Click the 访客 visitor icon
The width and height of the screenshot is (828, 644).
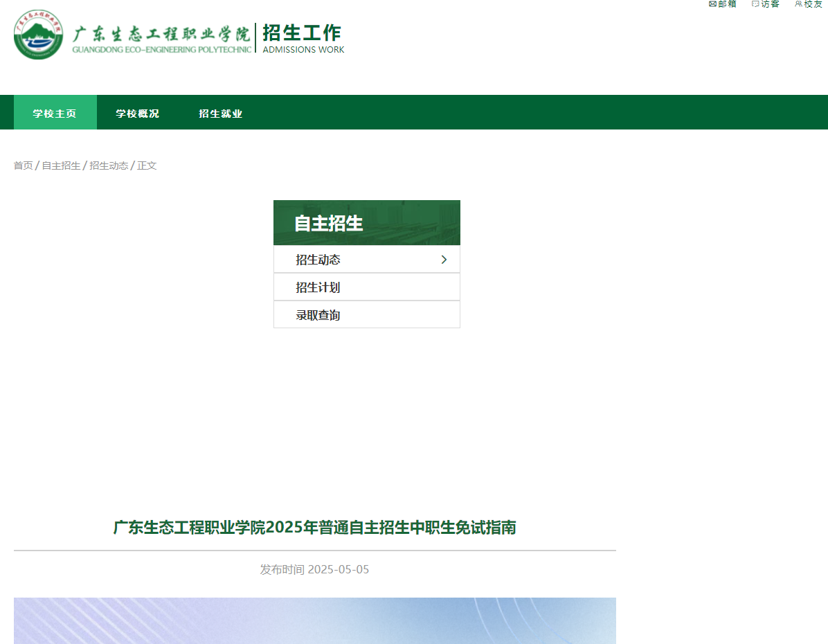click(765, 4)
